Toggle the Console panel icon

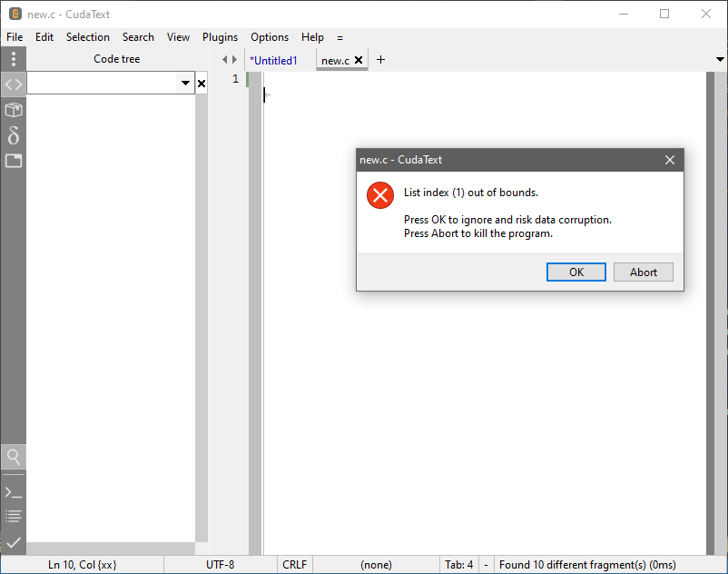click(x=14, y=492)
